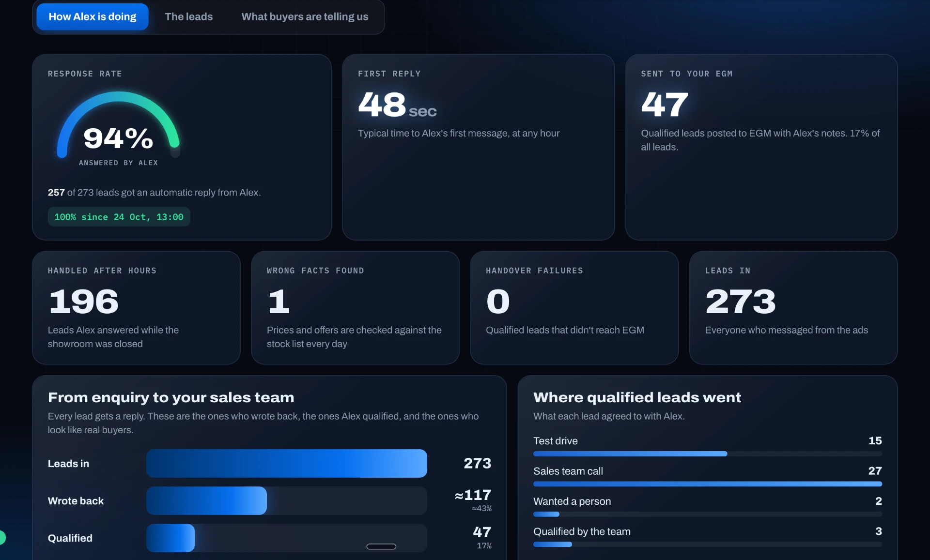Image resolution: width=930 pixels, height=560 pixels.
Task: Click the 'Wanted a person' label
Action: coord(572,501)
